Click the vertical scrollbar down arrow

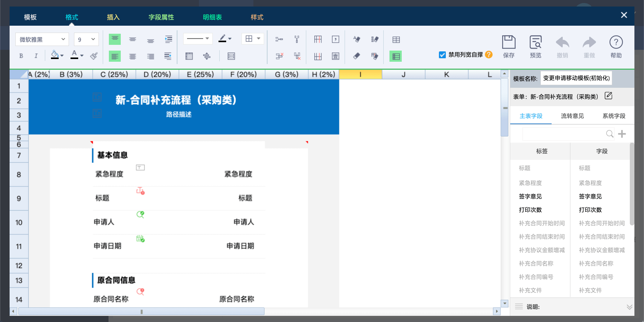(504, 303)
